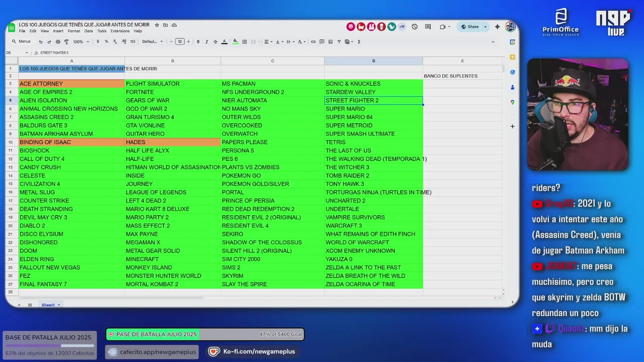Image resolution: width=644 pixels, height=362 pixels.
Task: Open the Extensions menu
Action: tap(120, 31)
